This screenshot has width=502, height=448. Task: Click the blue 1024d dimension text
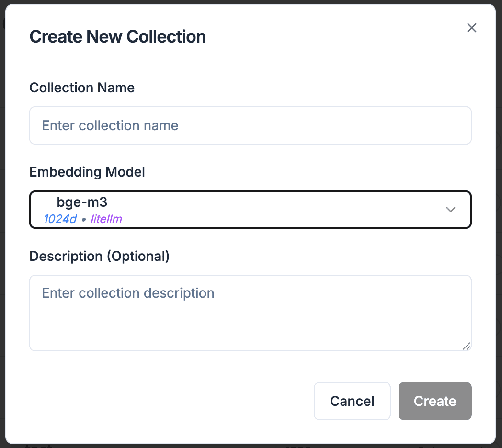(60, 219)
